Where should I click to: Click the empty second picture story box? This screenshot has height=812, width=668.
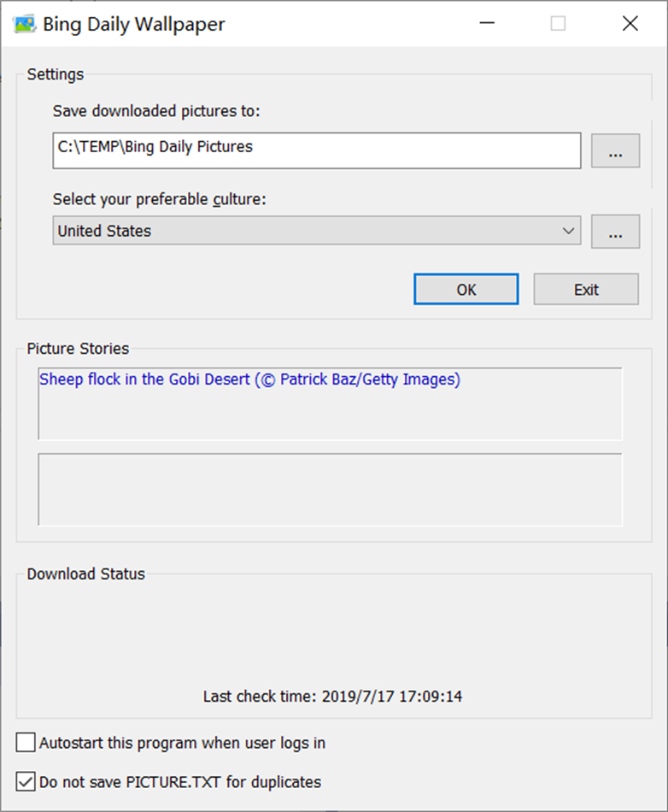[x=330, y=489]
